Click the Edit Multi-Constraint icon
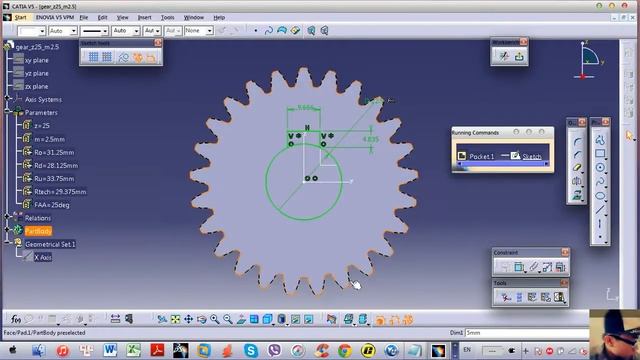Image resolution: width=640 pixels, height=360 pixels. 560,267
